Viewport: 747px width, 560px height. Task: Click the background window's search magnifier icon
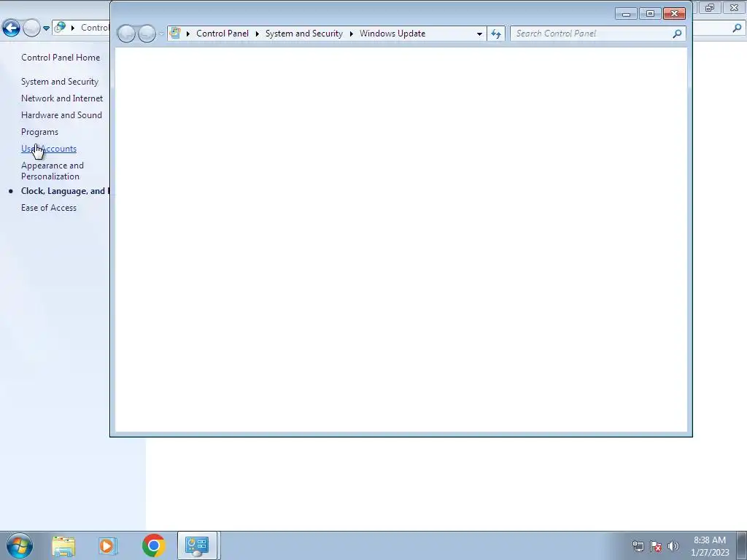coord(737,28)
